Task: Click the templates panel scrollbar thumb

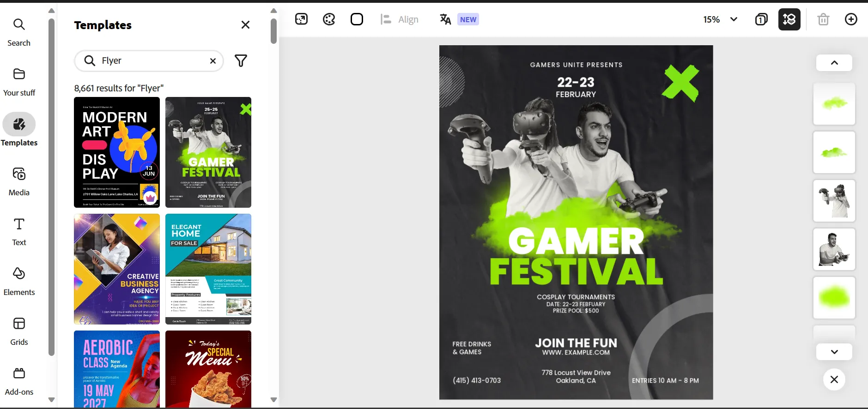Action: coord(273,31)
